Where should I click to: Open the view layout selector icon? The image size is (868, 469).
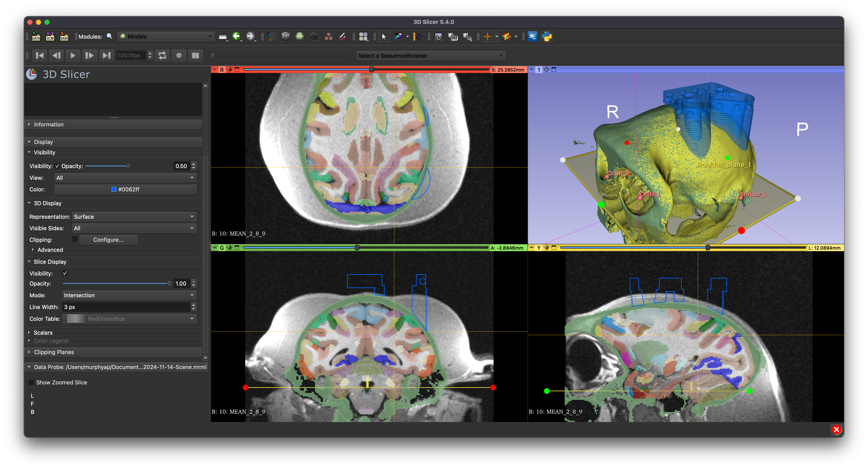coord(363,36)
